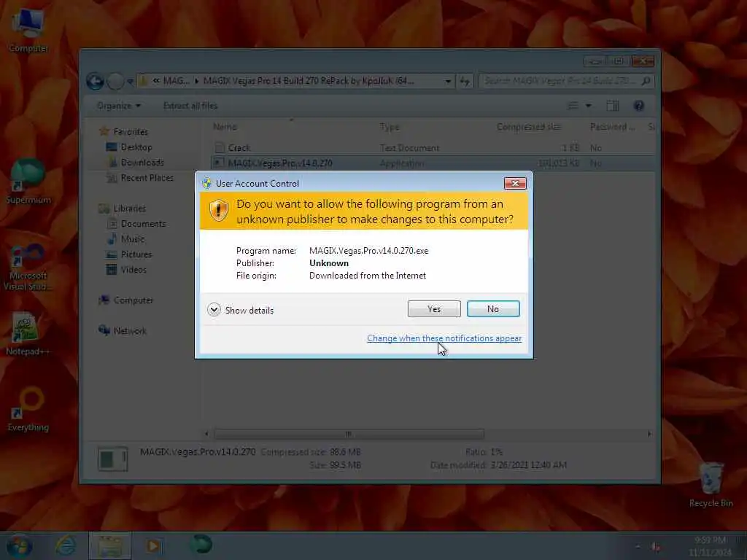Screen dimensions: 747x560
Task: Select Music library
Action: pos(133,239)
